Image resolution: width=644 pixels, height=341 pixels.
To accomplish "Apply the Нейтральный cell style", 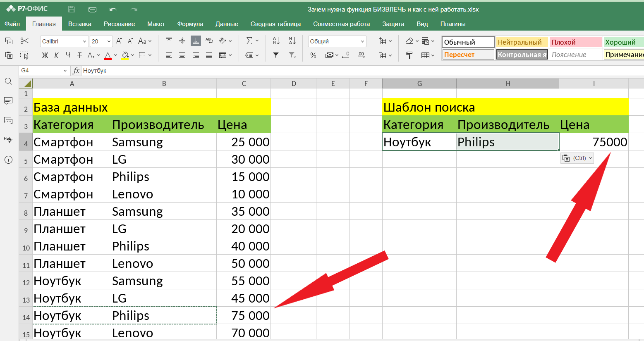I will pos(522,42).
